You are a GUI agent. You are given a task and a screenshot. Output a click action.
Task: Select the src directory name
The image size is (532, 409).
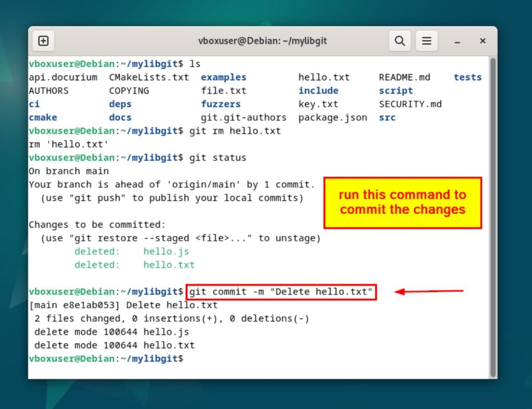[x=388, y=118]
